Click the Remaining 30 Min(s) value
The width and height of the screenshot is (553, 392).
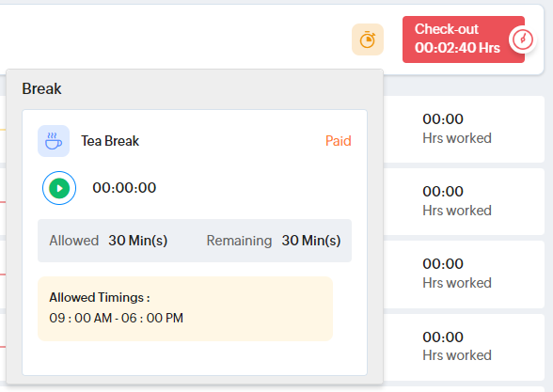pos(311,241)
